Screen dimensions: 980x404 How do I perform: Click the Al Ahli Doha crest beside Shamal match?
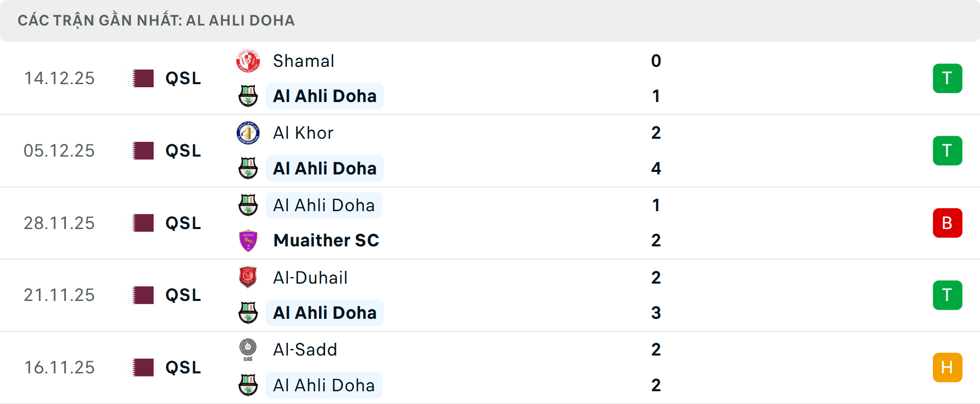coord(249,96)
